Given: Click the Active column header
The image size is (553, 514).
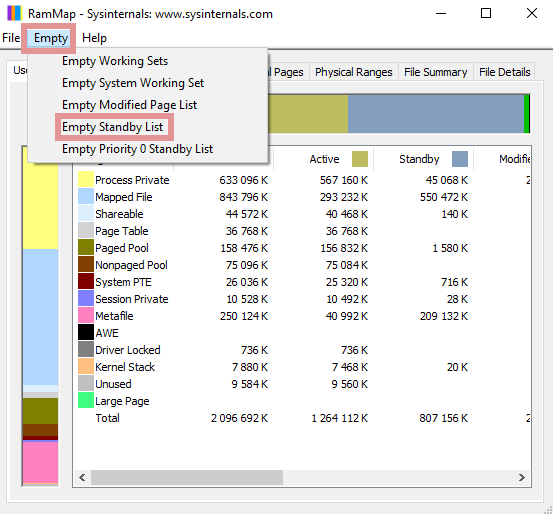Looking at the screenshot, I should pos(324,159).
